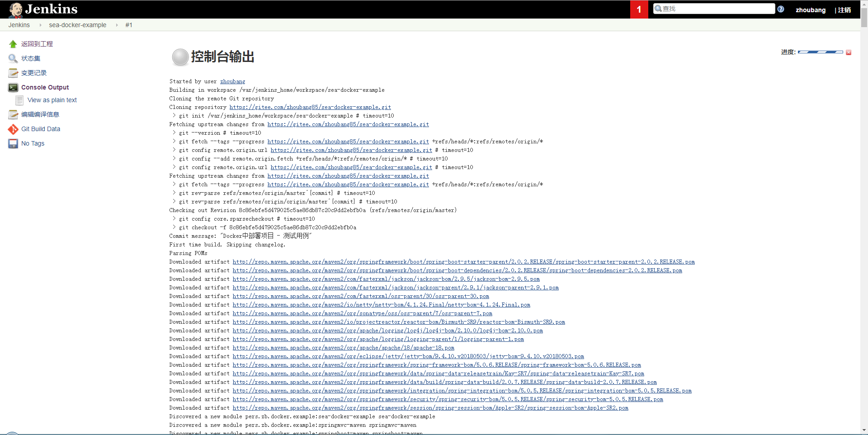
Task: Click the View as plain text document icon
Action: (x=19, y=100)
